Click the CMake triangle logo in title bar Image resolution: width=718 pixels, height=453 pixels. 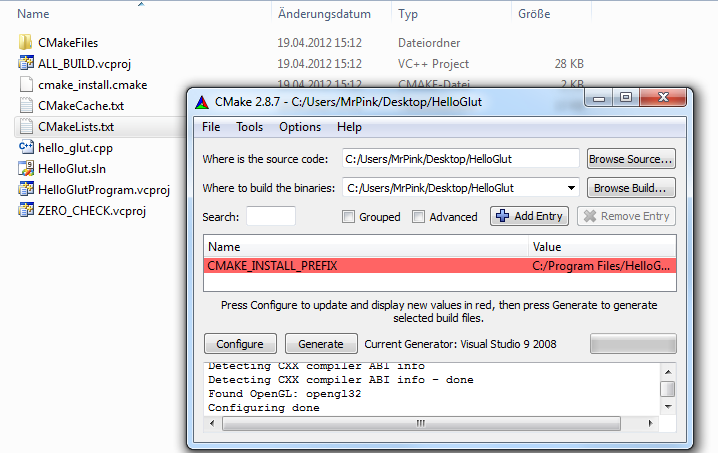click(203, 100)
